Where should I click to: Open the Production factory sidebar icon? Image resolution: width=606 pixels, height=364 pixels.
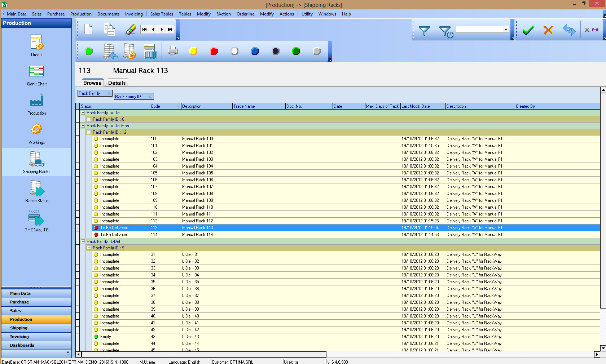coord(36,104)
